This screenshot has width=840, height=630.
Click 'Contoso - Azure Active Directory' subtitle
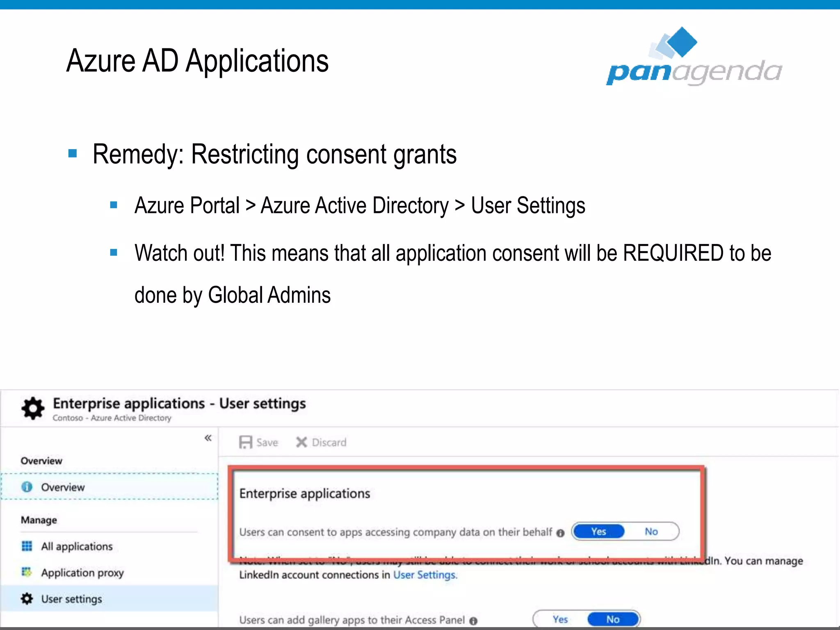coord(112,418)
